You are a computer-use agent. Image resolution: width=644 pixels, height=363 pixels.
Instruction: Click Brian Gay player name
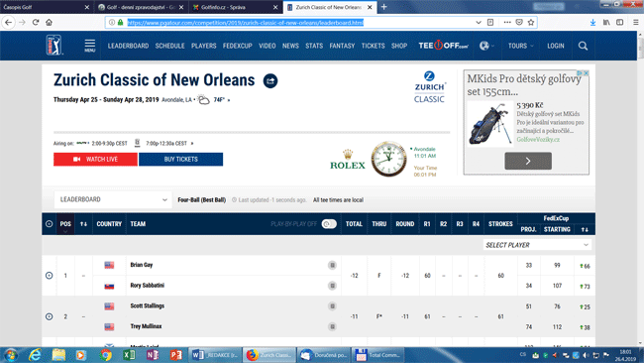(142, 265)
